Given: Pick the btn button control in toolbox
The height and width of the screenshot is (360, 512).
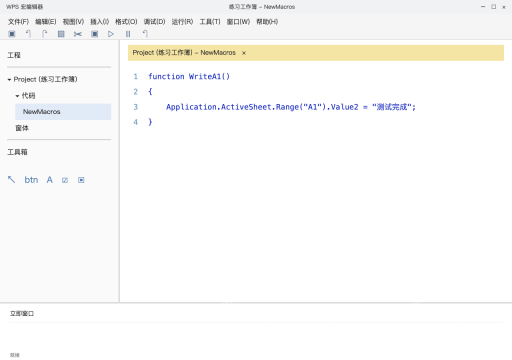Looking at the screenshot, I should tap(31, 180).
